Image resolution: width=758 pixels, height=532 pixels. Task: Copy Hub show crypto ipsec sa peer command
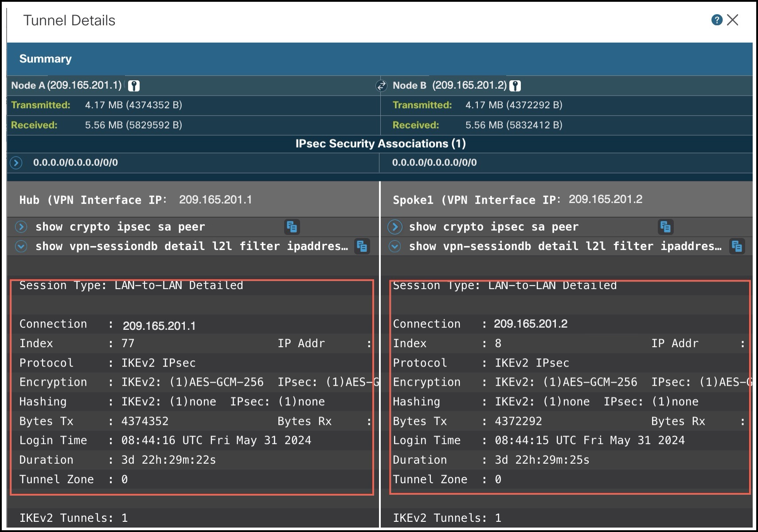pyautogui.click(x=292, y=227)
